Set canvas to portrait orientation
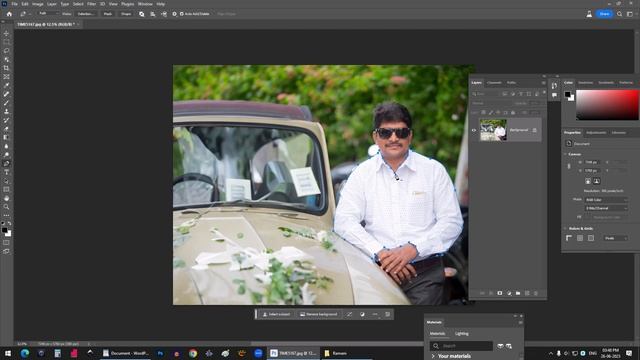 (x=588, y=181)
